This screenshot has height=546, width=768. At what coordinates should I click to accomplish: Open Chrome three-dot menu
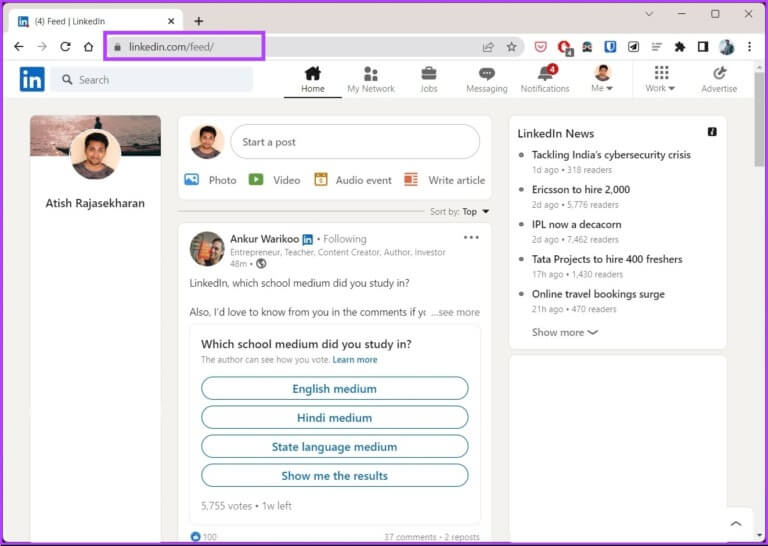(749, 47)
